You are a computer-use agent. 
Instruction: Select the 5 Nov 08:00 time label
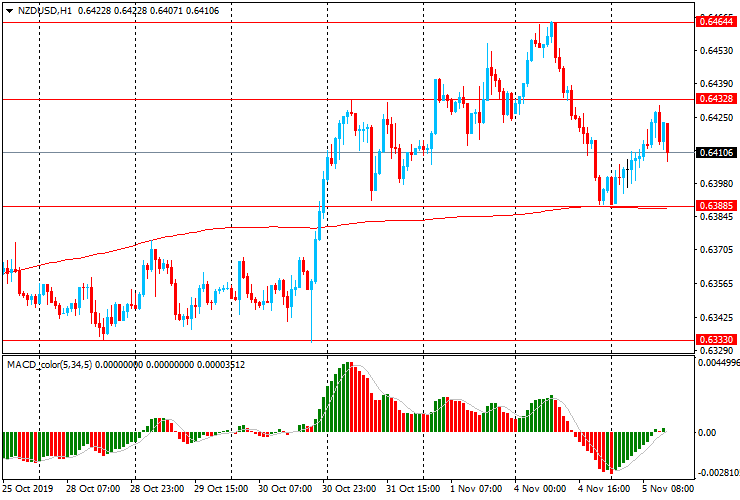tap(669, 491)
